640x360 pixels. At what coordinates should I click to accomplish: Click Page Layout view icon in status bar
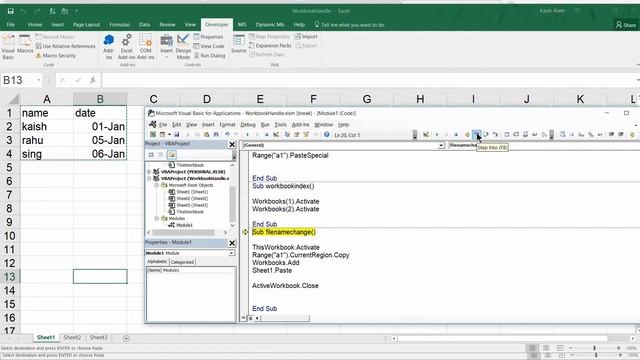(x=546, y=348)
